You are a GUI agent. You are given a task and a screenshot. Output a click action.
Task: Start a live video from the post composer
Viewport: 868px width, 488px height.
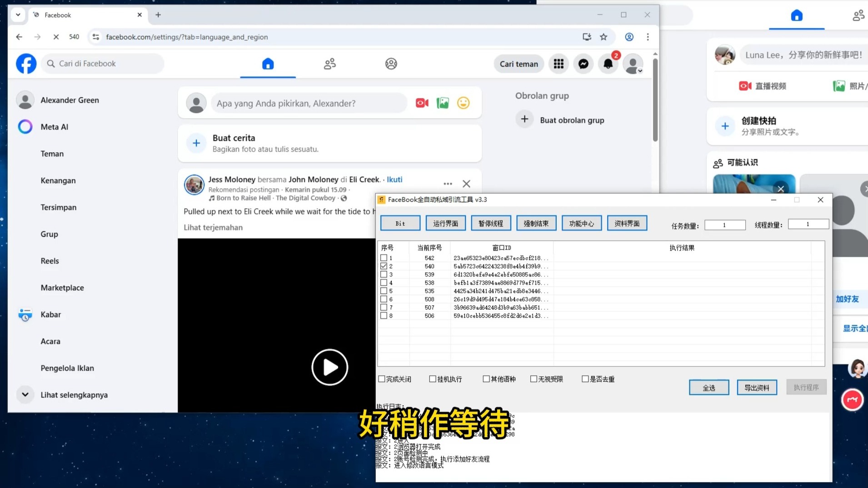pyautogui.click(x=421, y=103)
